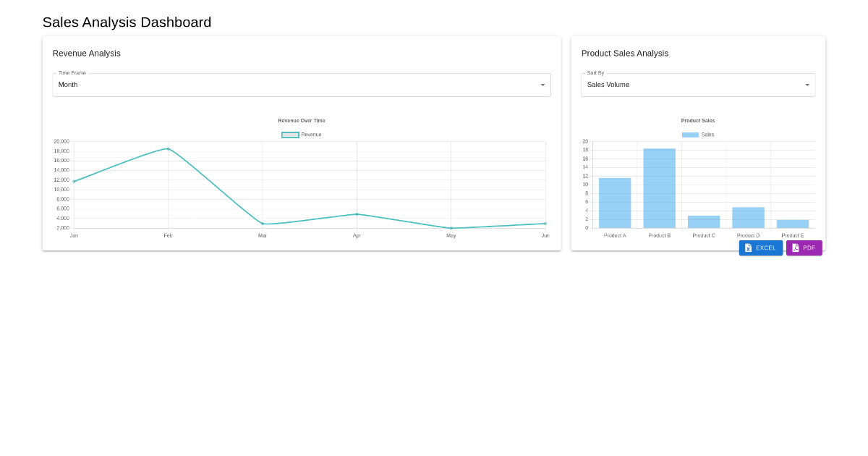Click the Feb peak point on the revenue line
This screenshot has height=456, width=868.
(x=168, y=148)
